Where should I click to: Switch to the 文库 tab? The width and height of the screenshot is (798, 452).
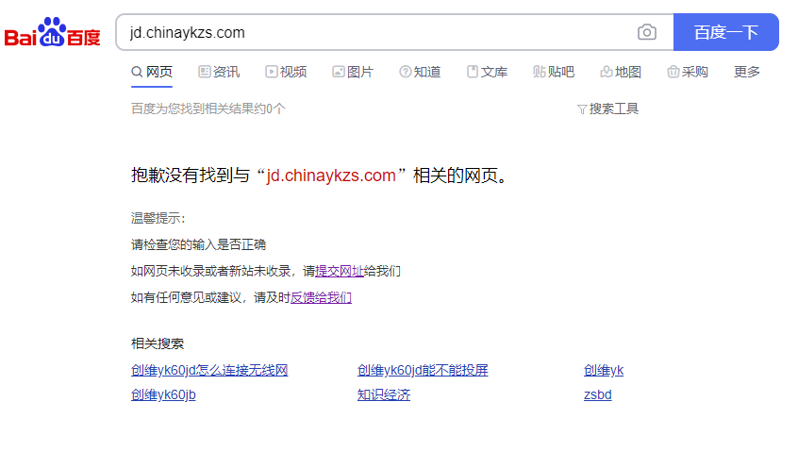pyautogui.click(x=487, y=72)
